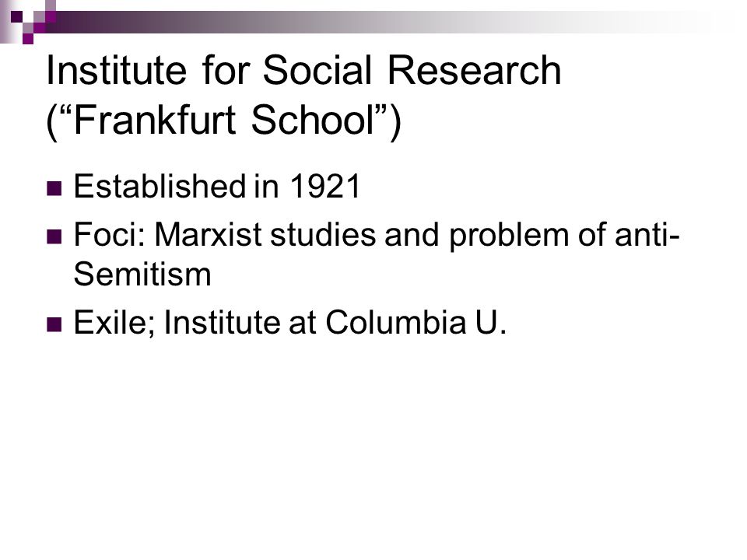Click the word "anti-" ending the second bullet line

click(x=647, y=235)
